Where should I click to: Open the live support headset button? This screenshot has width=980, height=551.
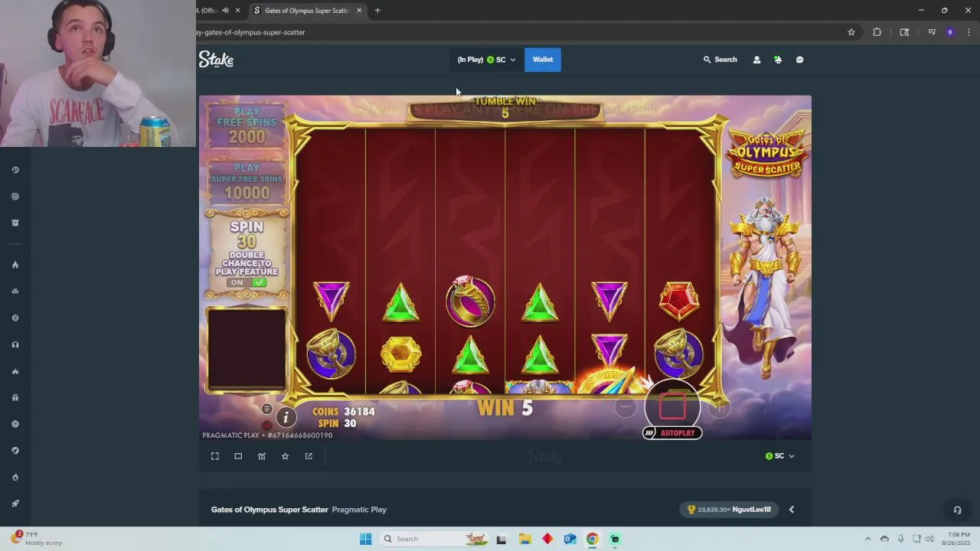(957, 510)
